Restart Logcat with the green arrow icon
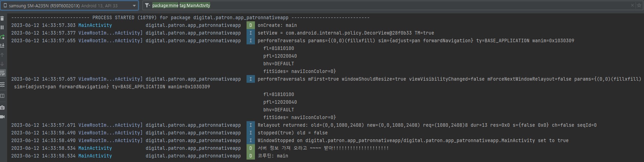This screenshot has width=644, height=162. [x=2, y=37]
